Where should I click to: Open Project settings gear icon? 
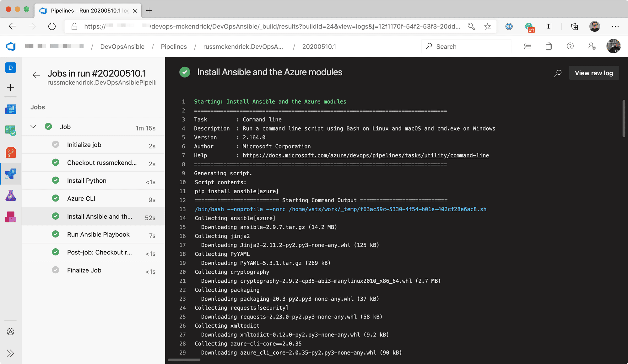[10, 332]
